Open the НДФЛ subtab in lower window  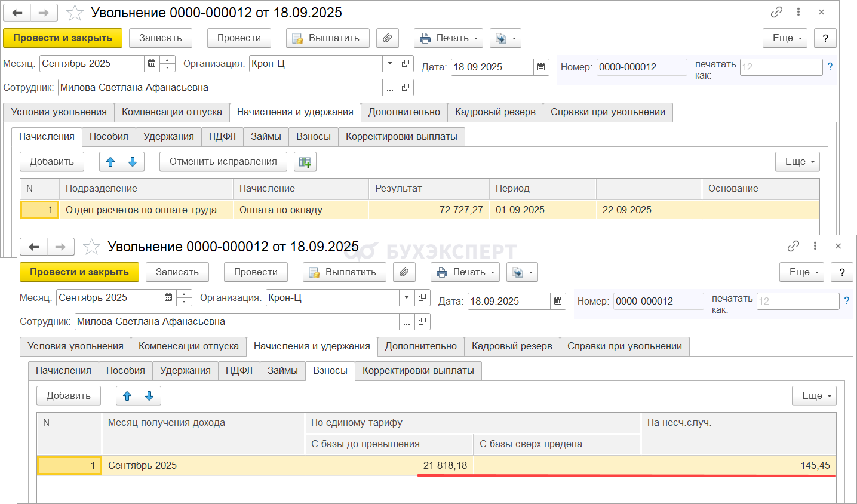[x=239, y=371]
